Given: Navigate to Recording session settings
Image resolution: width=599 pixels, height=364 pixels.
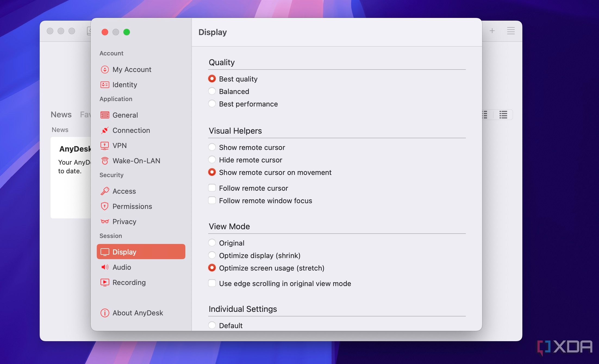Looking at the screenshot, I should pos(128,282).
